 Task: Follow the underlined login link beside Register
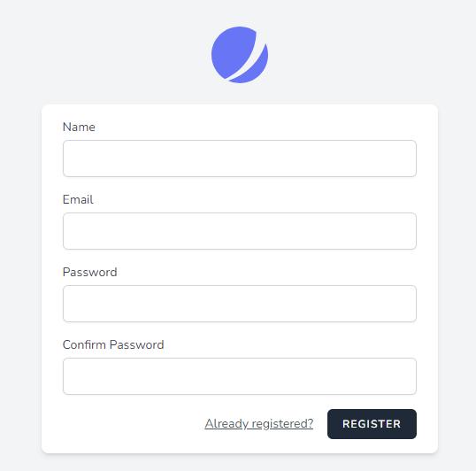click(259, 423)
